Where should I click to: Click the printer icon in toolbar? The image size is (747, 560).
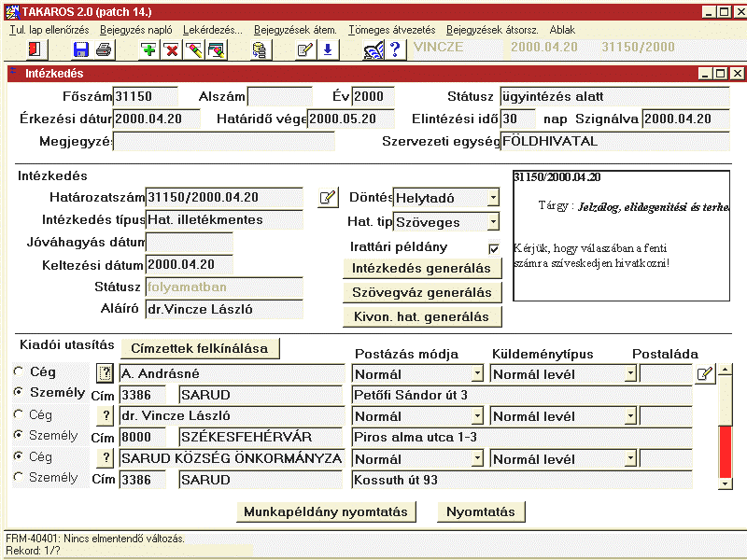pyautogui.click(x=104, y=49)
